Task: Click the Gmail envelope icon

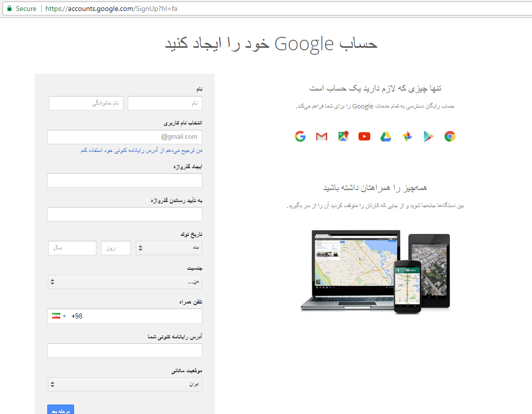Action: point(322,136)
